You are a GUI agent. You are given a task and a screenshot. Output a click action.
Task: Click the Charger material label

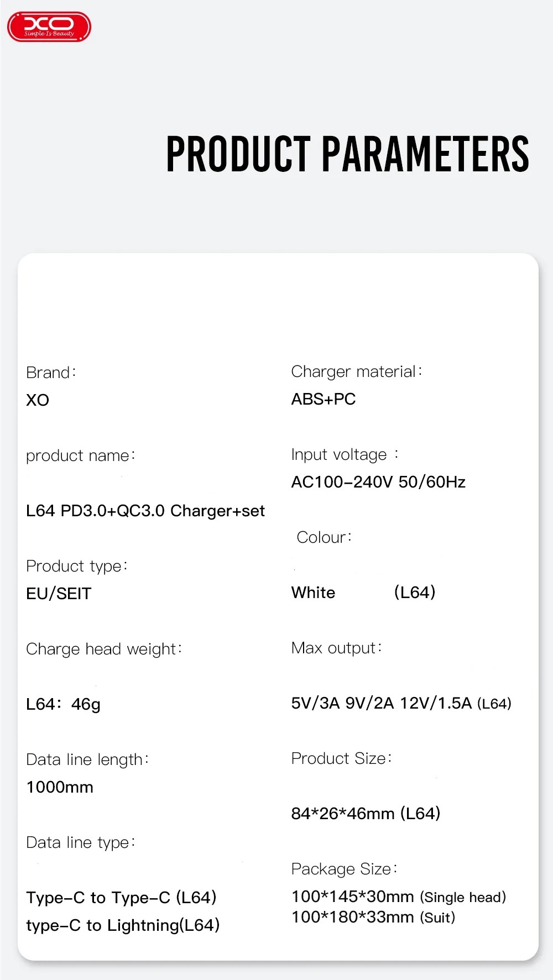coord(357,371)
